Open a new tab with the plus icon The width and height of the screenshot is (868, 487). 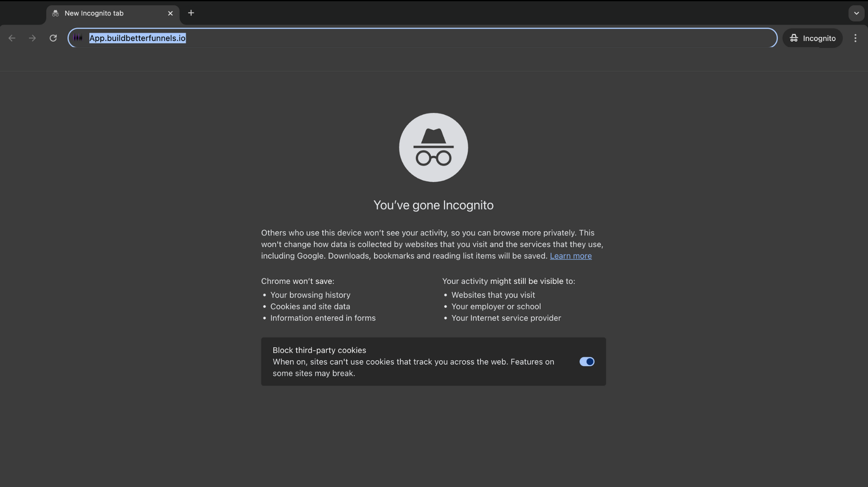coord(191,13)
